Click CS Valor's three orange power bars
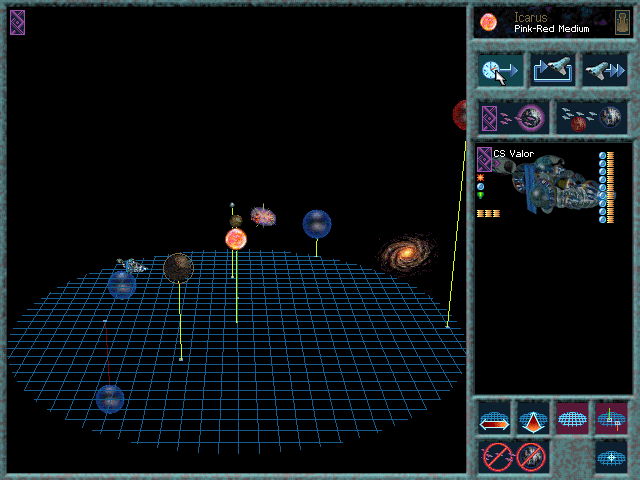The height and width of the screenshot is (480, 640). [488, 213]
